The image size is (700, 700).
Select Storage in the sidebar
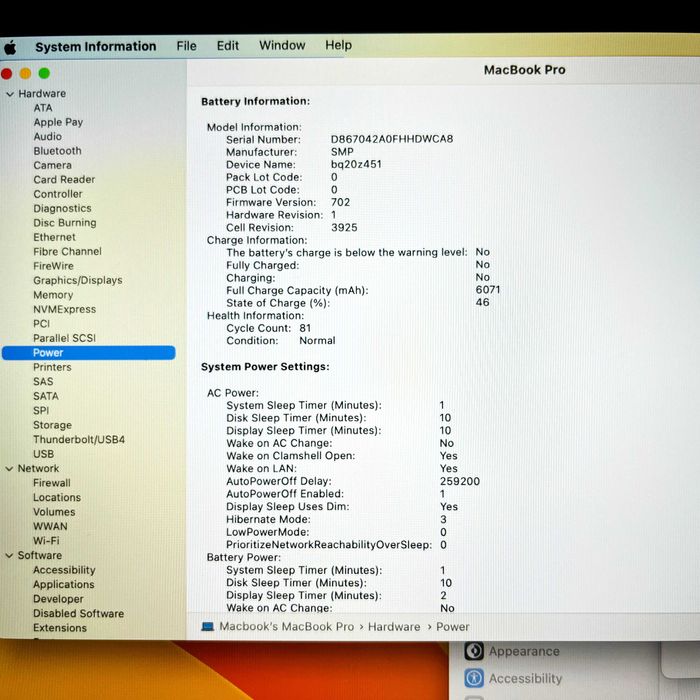pos(52,425)
